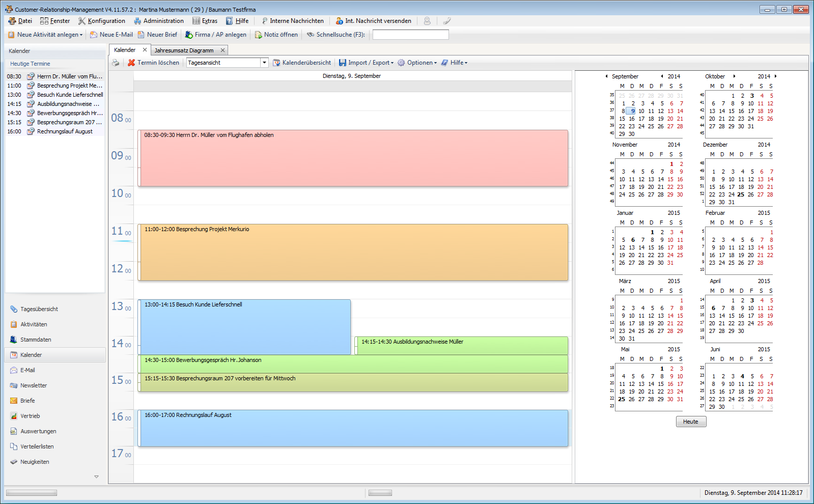Screen dimensions: 814x504
Task: Click the 14:30 entry in Heutige Termine list
Action: point(55,113)
